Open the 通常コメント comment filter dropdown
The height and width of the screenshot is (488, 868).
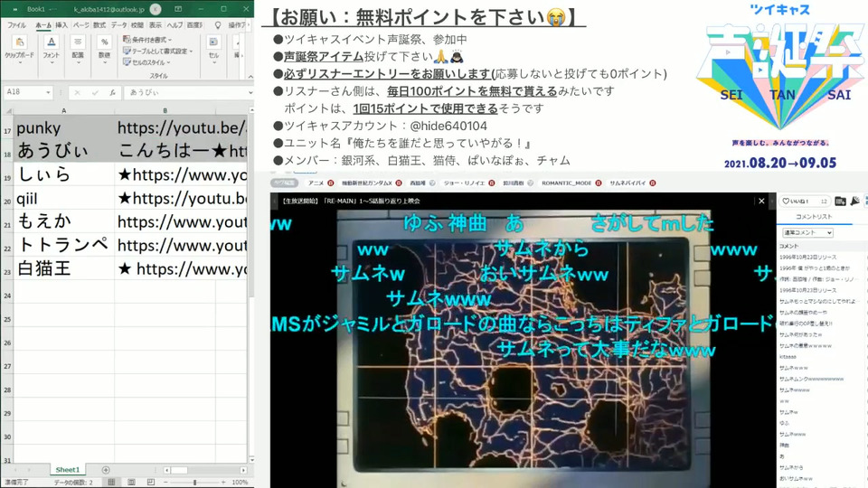pyautogui.click(x=807, y=233)
